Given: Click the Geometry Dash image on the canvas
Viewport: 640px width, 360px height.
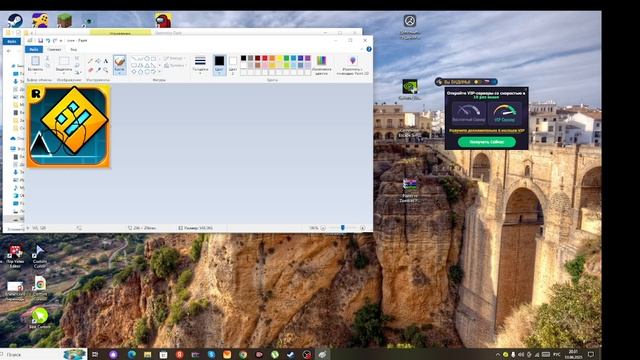Looking at the screenshot, I should click(x=69, y=126).
